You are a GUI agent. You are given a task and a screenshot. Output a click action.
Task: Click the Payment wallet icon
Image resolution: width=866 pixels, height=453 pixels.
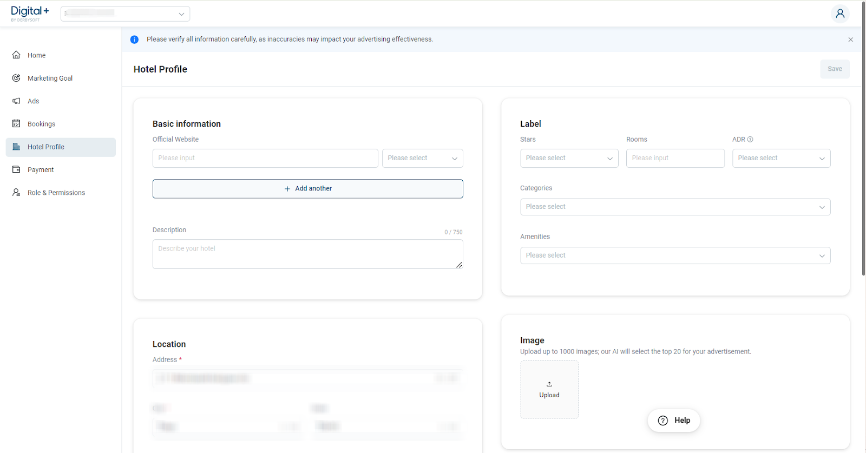pyautogui.click(x=16, y=170)
